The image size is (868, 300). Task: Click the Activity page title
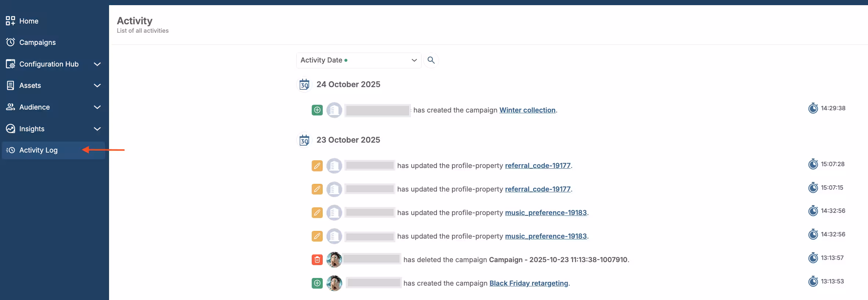[x=134, y=21]
